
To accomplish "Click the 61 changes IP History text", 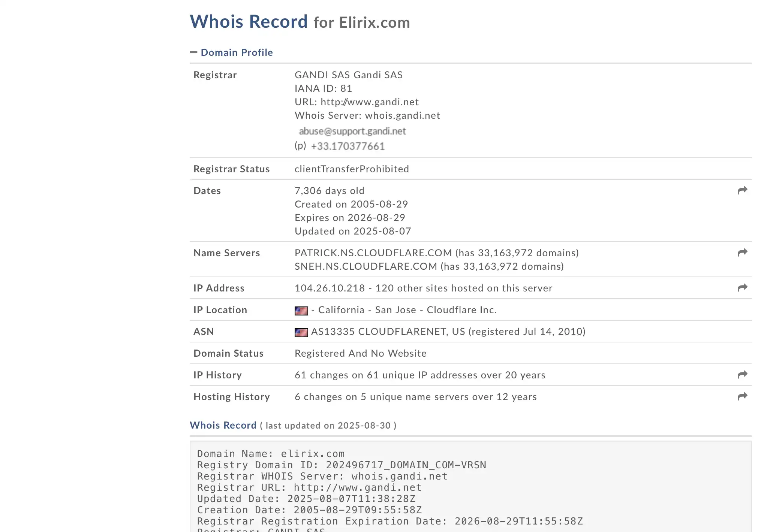I will click(x=420, y=375).
